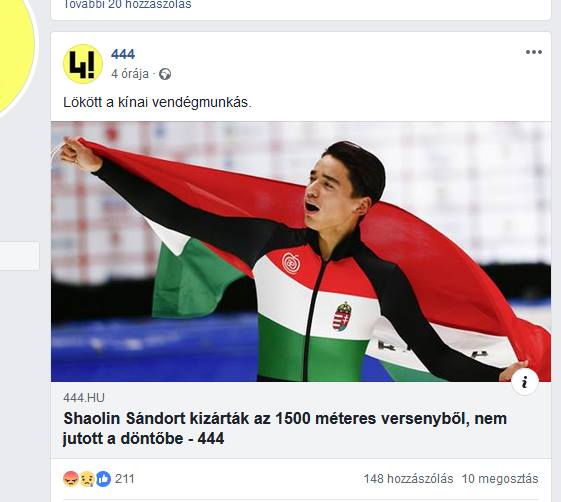Open the 444 page name link
561x502 pixels.
123,54
